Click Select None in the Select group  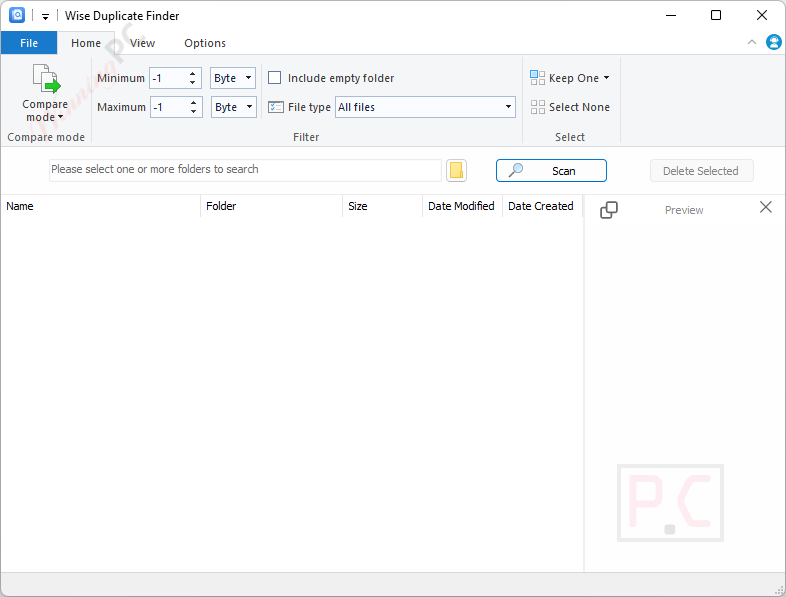pyautogui.click(x=570, y=107)
